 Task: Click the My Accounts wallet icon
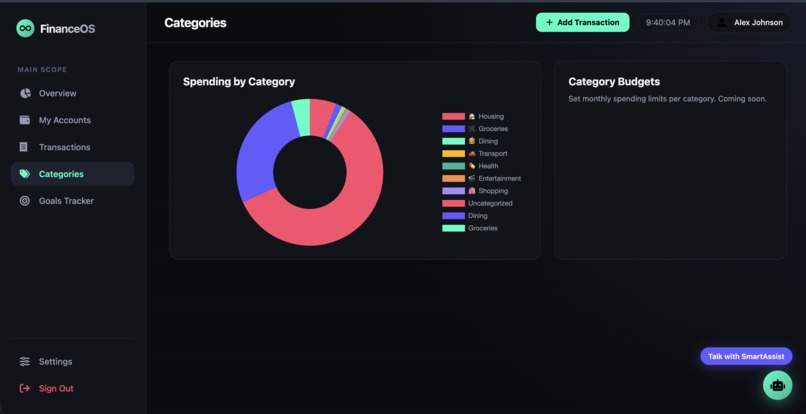(25, 120)
